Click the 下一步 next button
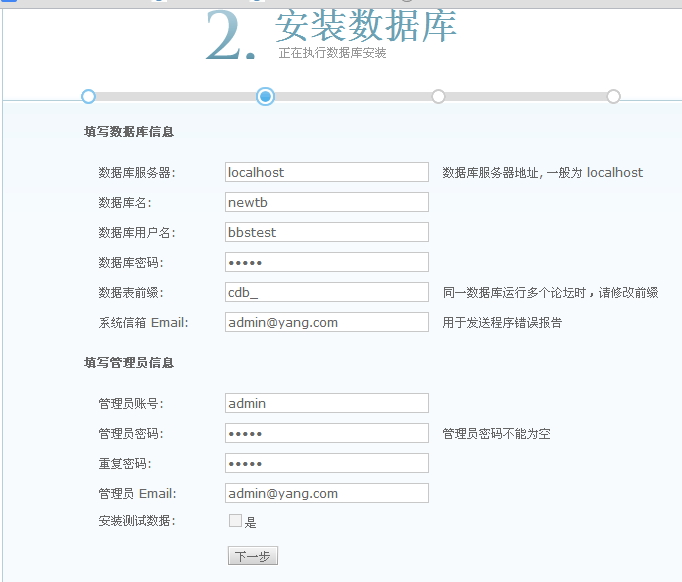Image resolution: width=682 pixels, height=582 pixels. [x=253, y=556]
